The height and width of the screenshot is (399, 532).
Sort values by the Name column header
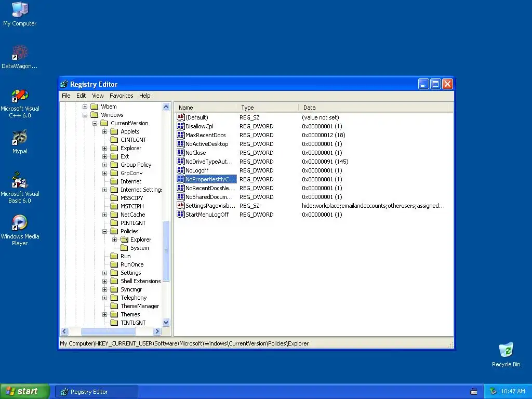[206, 108]
